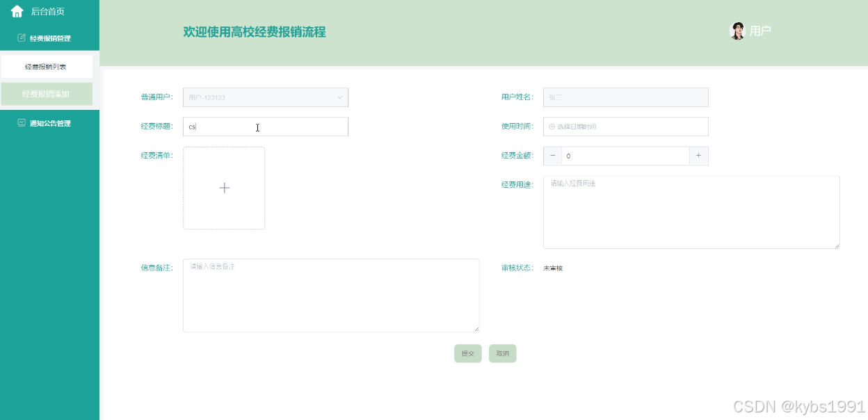Focus the 经费标题 input field
Image resolution: width=868 pixels, height=420 pixels.
[266, 127]
